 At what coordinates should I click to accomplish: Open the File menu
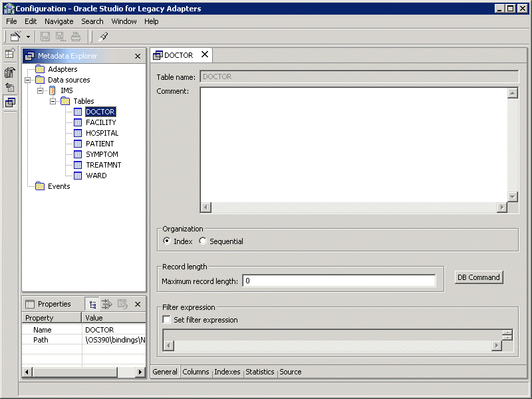(11, 21)
